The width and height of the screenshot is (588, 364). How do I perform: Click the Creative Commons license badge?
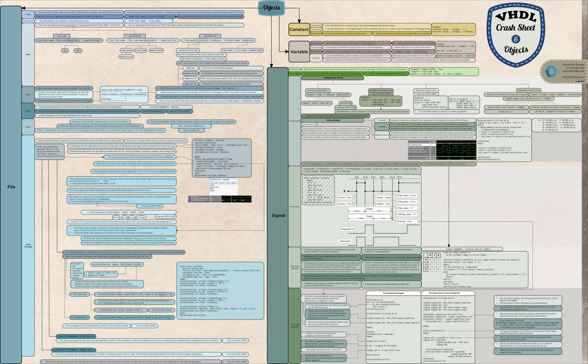[580, 80]
